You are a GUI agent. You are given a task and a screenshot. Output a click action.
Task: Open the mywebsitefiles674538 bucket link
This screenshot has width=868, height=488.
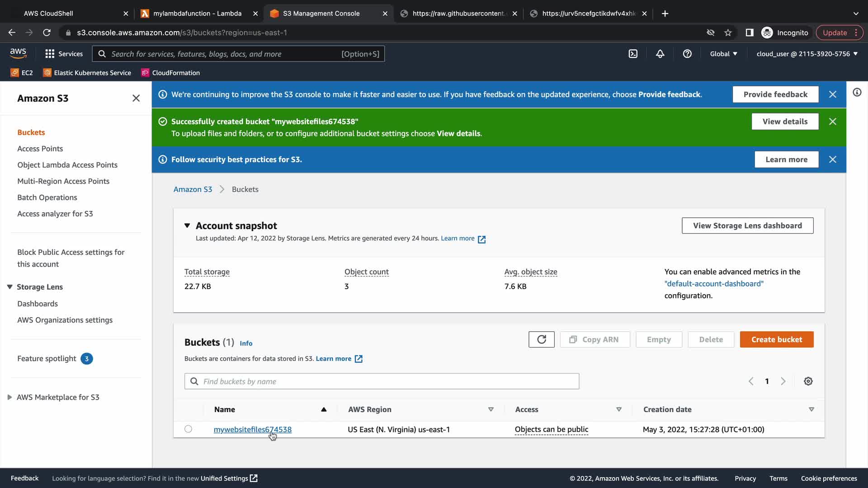(252, 429)
